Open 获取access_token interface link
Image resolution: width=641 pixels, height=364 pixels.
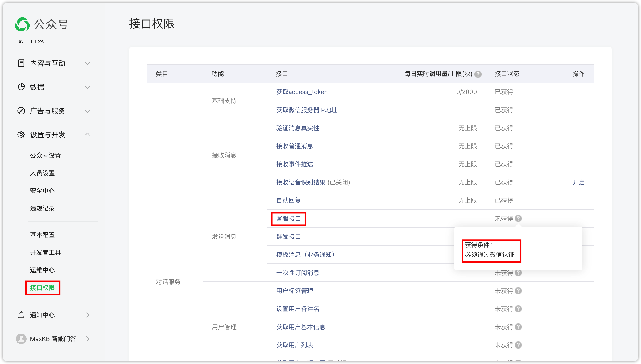302,92
